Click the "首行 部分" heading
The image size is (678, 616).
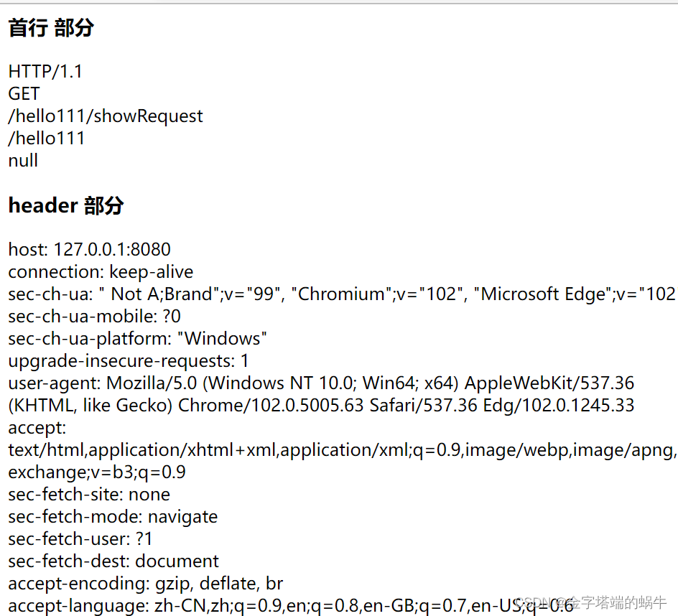click(x=51, y=29)
